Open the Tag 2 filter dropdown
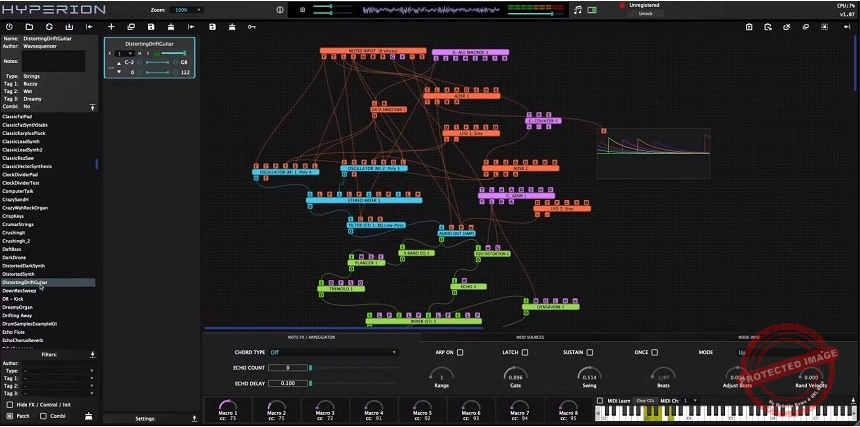 (x=59, y=386)
